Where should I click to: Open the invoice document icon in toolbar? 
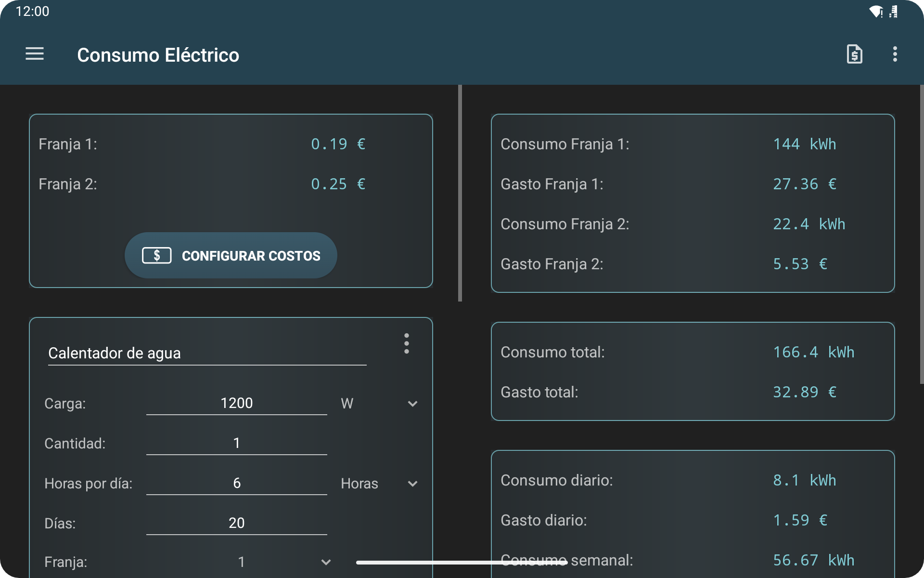(854, 54)
